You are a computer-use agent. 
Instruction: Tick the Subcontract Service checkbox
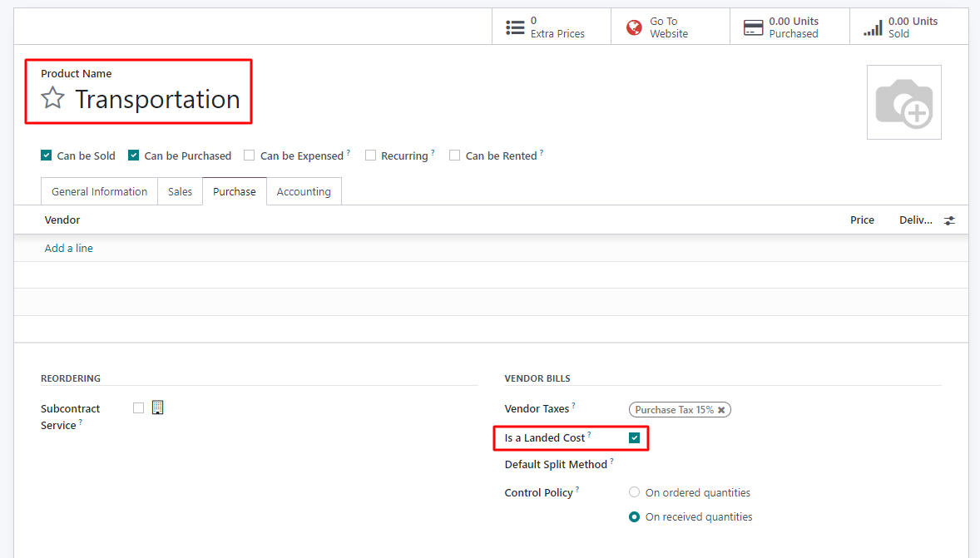139,408
